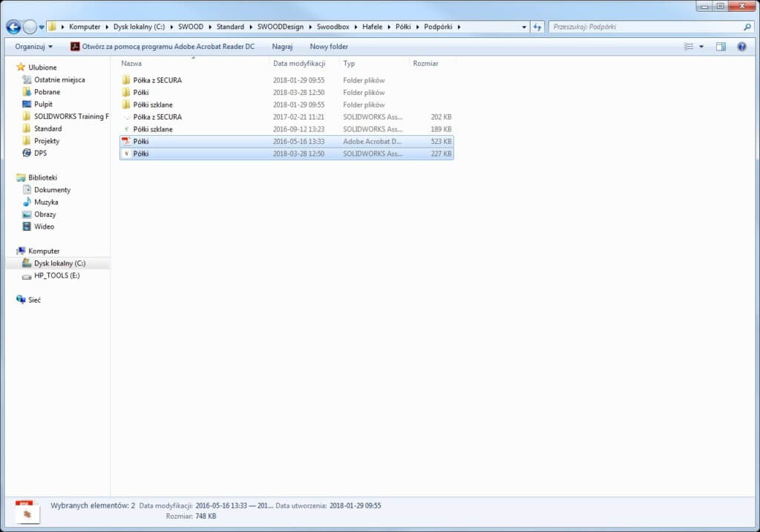Click in the Przeszukaj: Podpórki search field
This screenshot has height=532, width=760.
tap(644, 27)
